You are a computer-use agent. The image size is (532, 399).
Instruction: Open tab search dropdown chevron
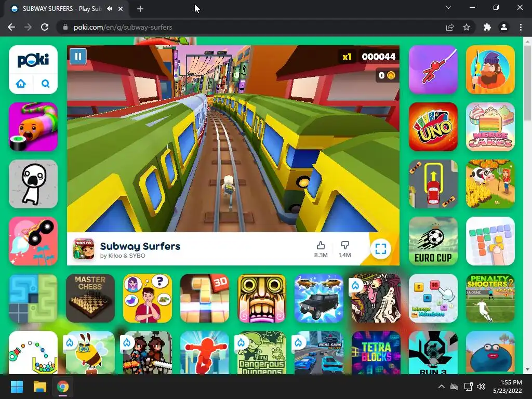[448, 7]
